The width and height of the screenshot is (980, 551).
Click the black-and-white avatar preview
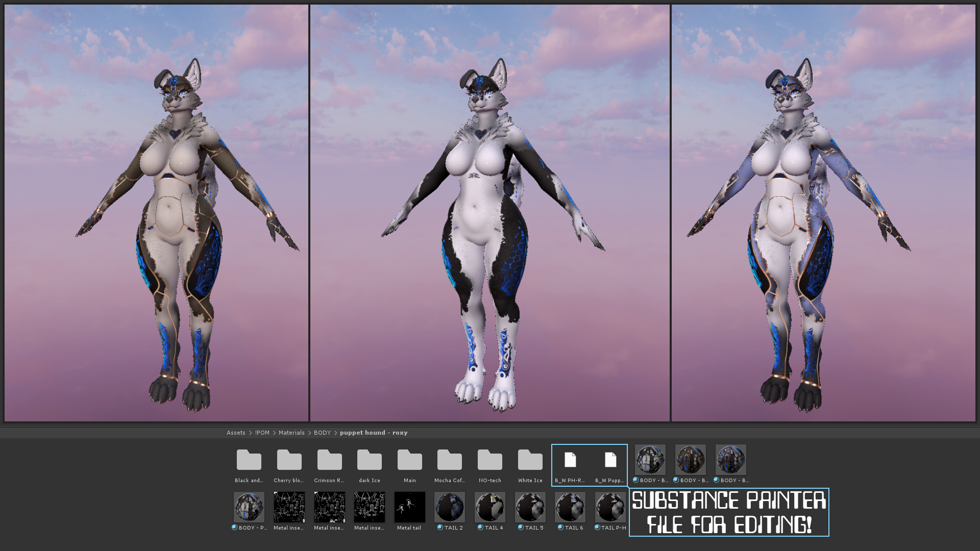pos(490,213)
